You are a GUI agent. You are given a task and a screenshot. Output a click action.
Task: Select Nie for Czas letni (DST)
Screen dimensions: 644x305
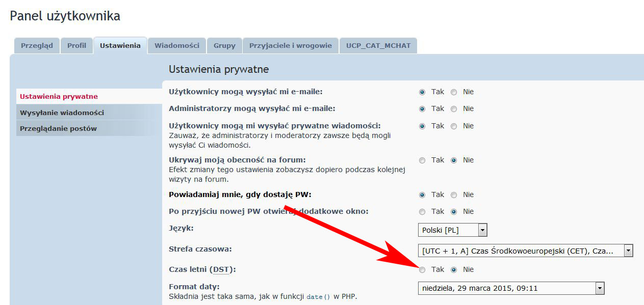point(454,270)
